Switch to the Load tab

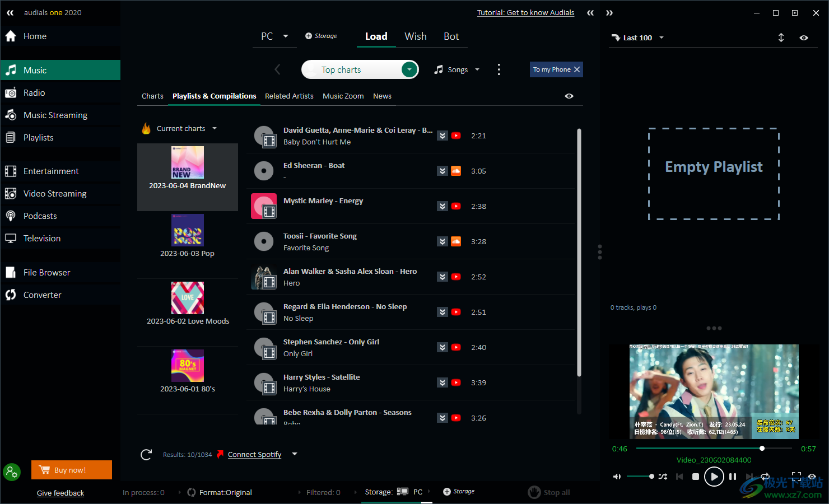376,36
